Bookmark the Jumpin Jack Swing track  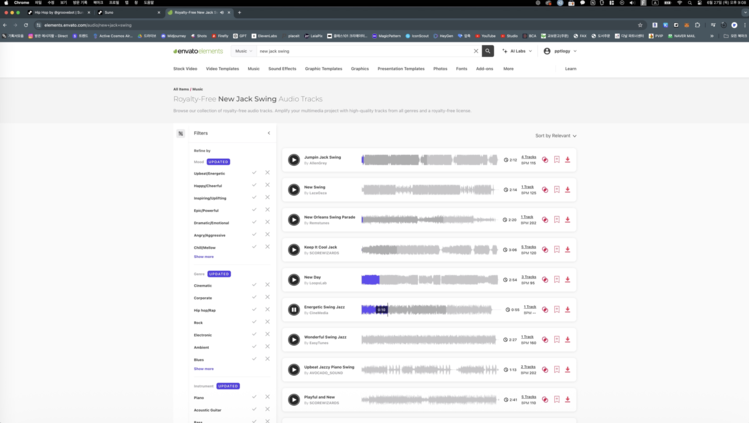(556, 160)
